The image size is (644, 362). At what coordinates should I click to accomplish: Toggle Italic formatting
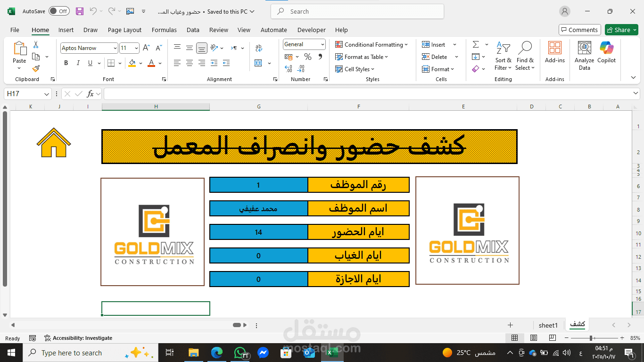pyautogui.click(x=78, y=63)
